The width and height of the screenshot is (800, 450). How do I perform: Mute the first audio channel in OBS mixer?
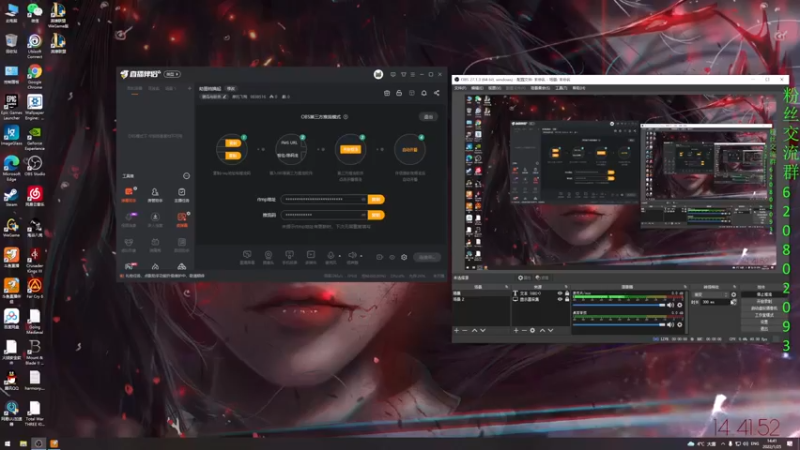point(671,305)
